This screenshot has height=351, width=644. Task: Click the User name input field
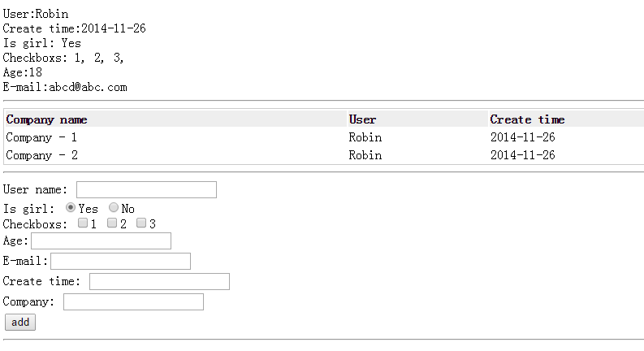[147, 189]
